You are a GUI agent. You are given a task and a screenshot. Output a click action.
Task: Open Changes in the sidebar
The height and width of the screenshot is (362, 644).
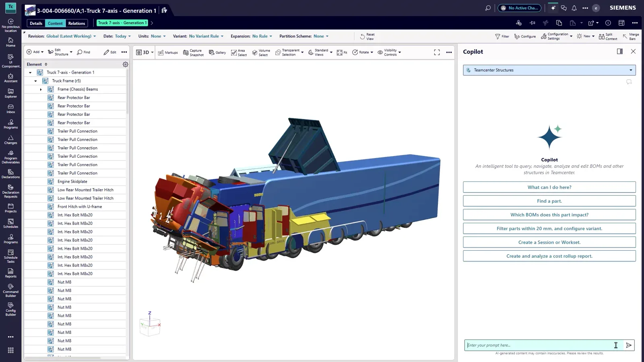(x=10, y=140)
